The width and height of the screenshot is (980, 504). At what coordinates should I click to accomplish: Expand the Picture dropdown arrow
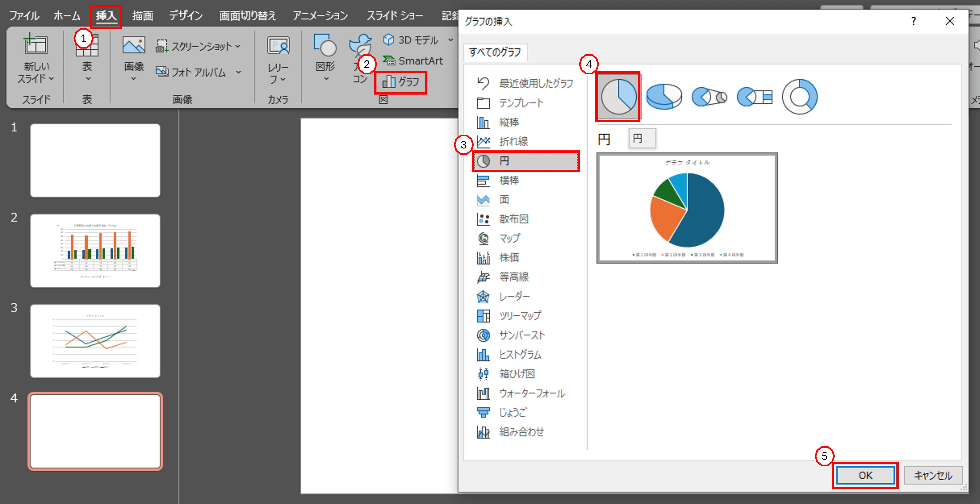(134, 79)
